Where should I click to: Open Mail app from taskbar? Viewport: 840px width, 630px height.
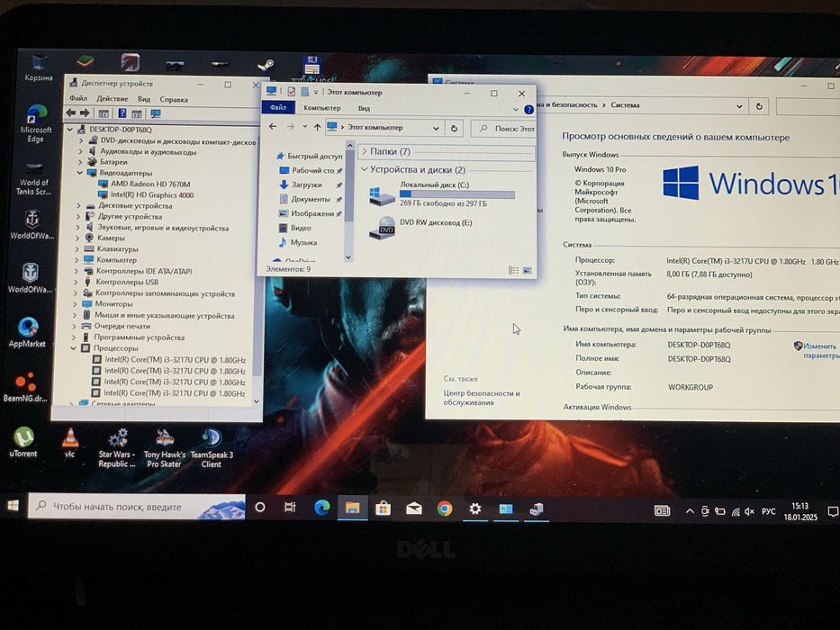[413, 508]
